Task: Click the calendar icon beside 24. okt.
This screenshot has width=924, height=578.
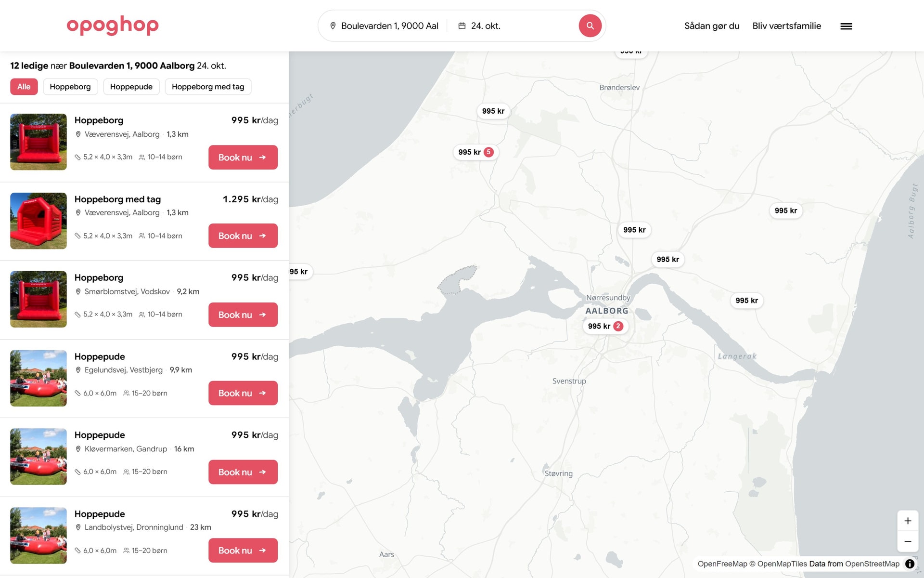Action: 462,26
